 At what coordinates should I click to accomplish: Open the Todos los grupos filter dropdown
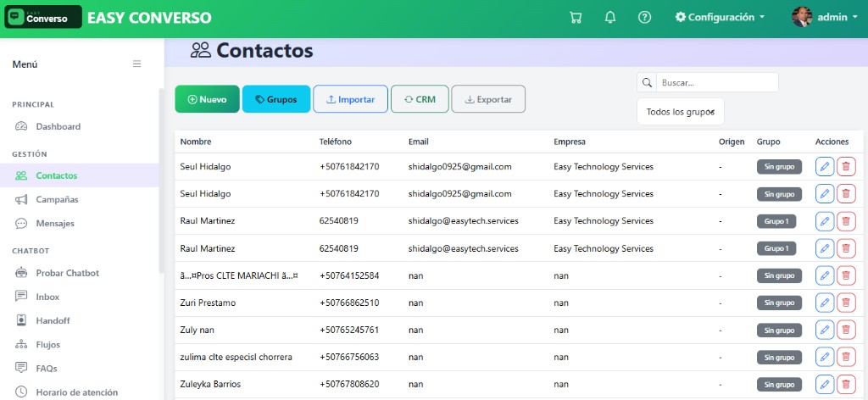pyautogui.click(x=681, y=112)
